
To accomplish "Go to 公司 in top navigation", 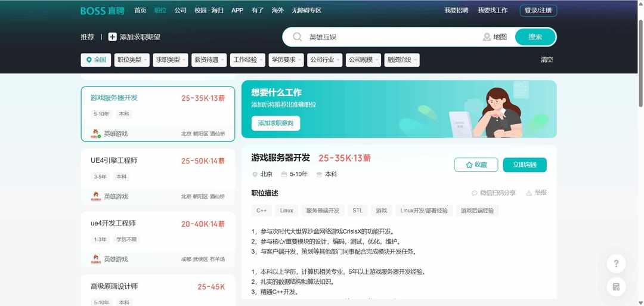I will point(180,11).
